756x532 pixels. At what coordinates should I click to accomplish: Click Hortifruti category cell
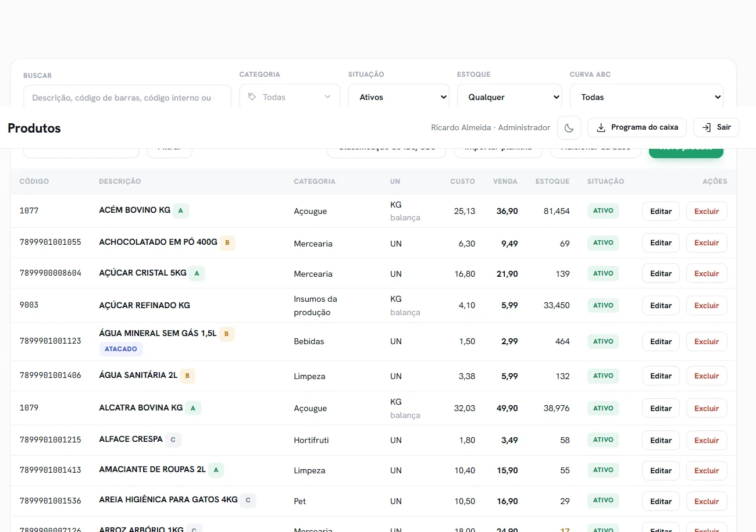pos(311,440)
